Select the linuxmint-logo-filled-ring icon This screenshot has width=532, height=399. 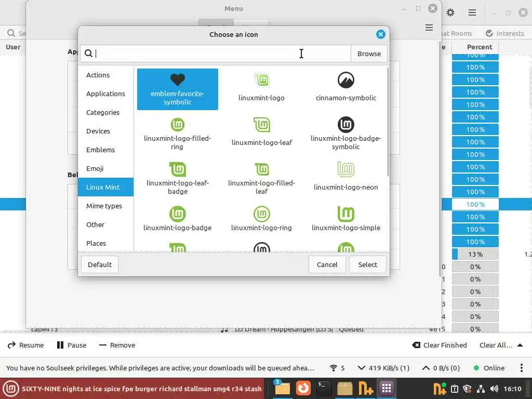click(x=178, y=134)
